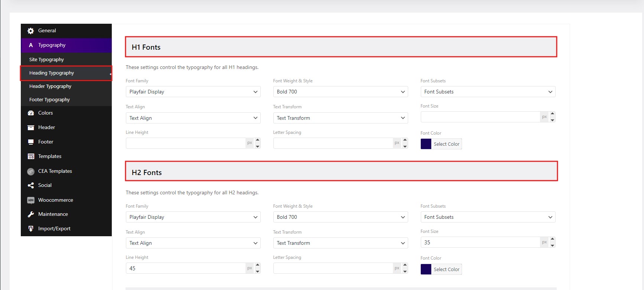The width and height of the screenshot is (644, 290).
Task: Open the Templates section
Action: (x=66, y=156)
